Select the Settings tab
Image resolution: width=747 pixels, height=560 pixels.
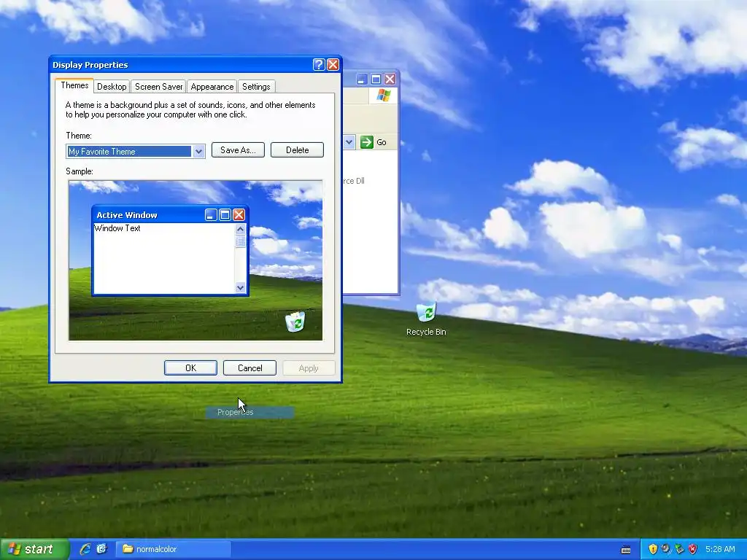(256, 87)
